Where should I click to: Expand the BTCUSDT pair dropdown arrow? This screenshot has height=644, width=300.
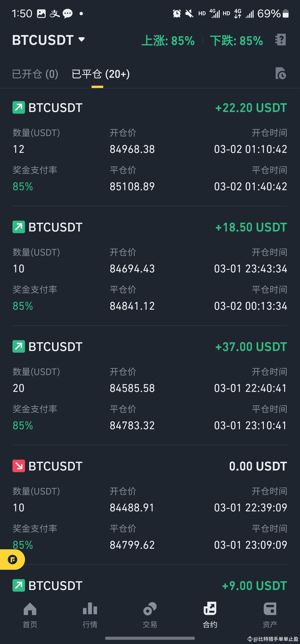pos(81,39)
